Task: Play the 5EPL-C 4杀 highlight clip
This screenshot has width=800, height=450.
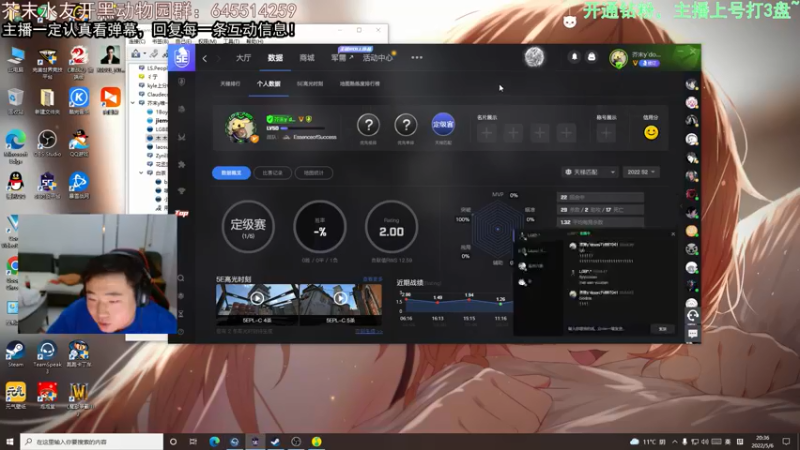Action: coord(257,298)
